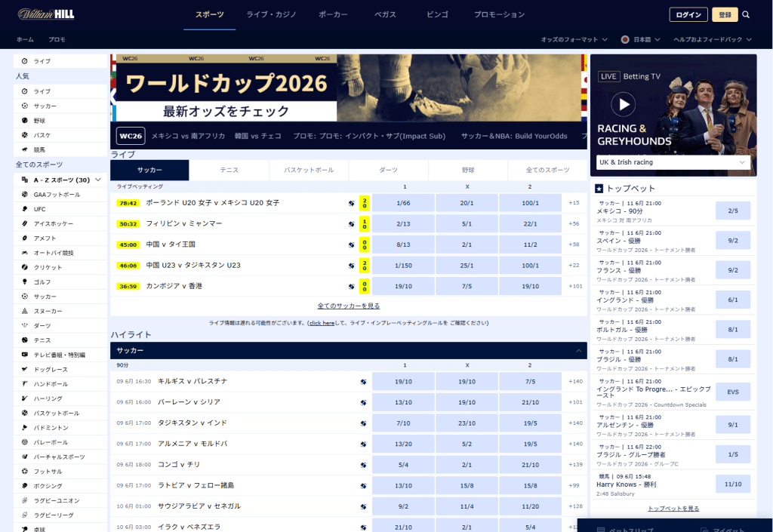Open the 韓国 vs チェコ quick link
This screenshot has height=532, width=773.
tap(258, 136)
